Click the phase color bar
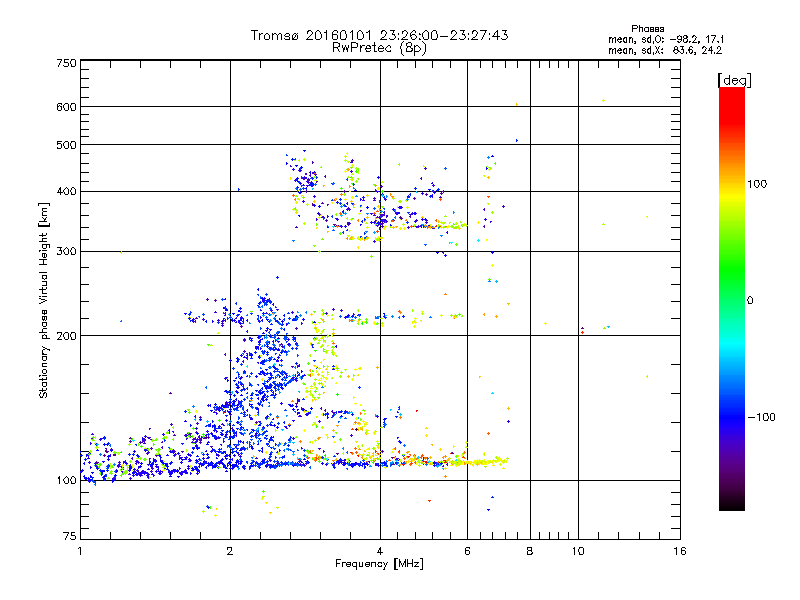The width and height of the screenshot is (800, 600). point(732,298)
